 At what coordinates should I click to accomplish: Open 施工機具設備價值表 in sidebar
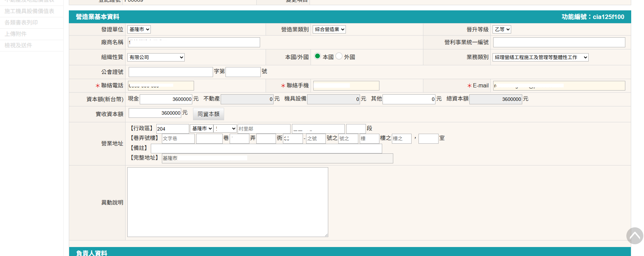click(x=29, y=11)
